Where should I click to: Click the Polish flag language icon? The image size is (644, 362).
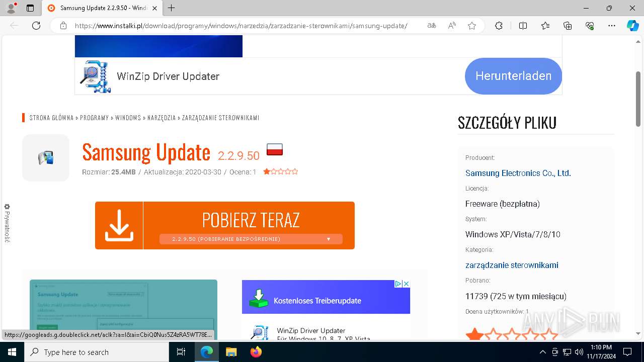point(275,149)
